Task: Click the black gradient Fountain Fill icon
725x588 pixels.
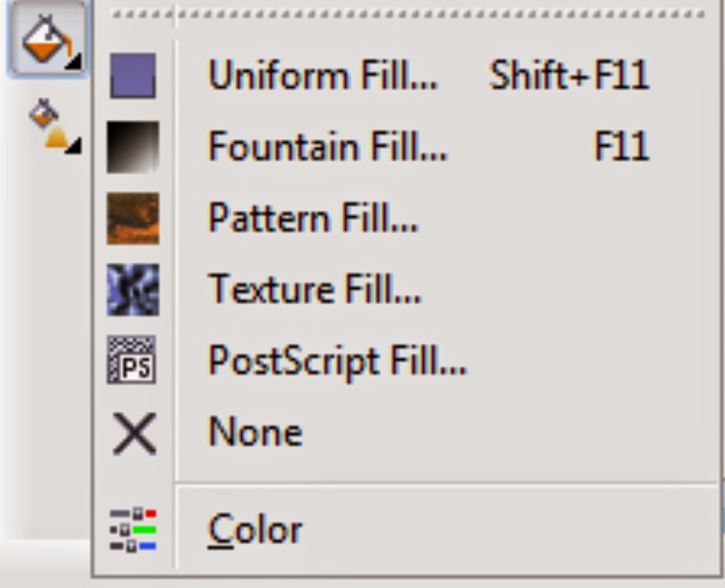Action: (133, 147)
